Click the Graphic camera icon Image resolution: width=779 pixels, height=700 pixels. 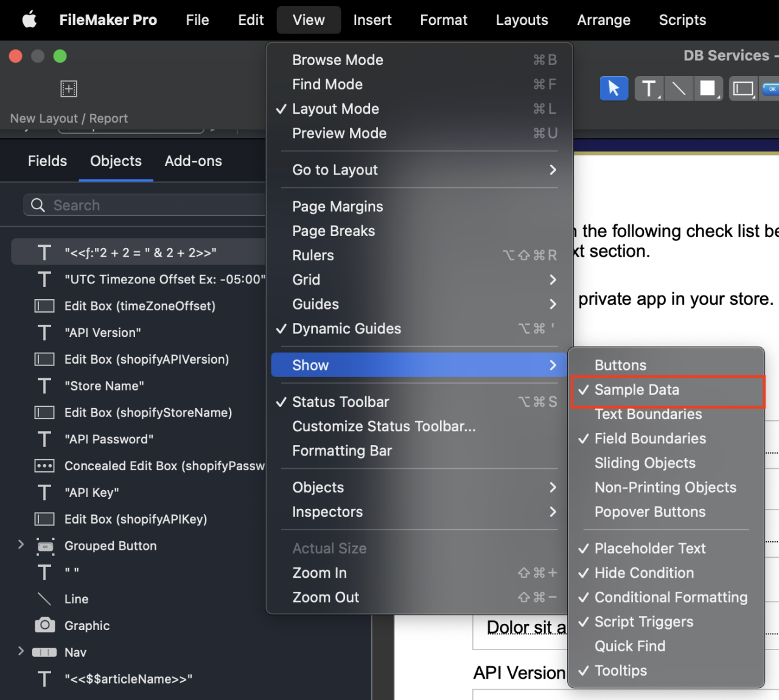click(44, 625)
